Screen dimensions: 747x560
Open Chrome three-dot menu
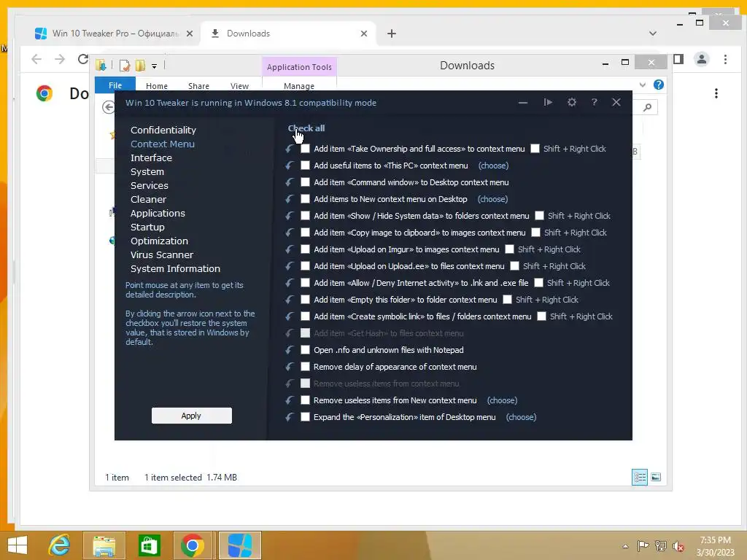[x=725, y=59]
